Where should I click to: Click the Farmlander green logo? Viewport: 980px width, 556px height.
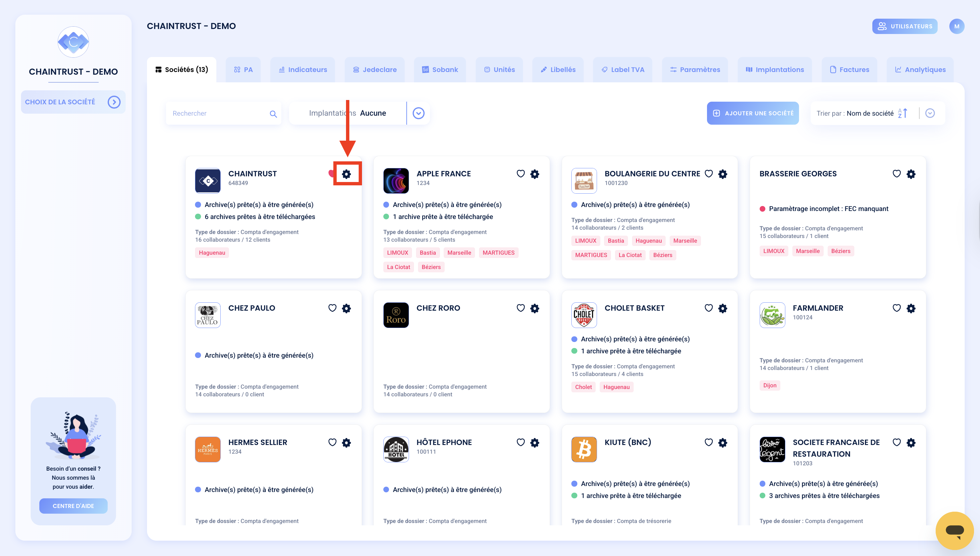(772, 315)
